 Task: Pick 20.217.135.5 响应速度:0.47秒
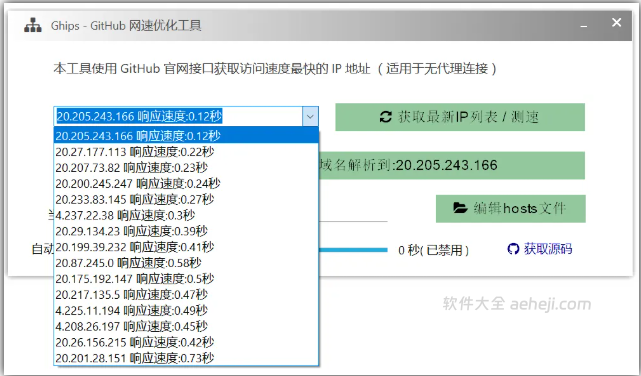(186, 294)
